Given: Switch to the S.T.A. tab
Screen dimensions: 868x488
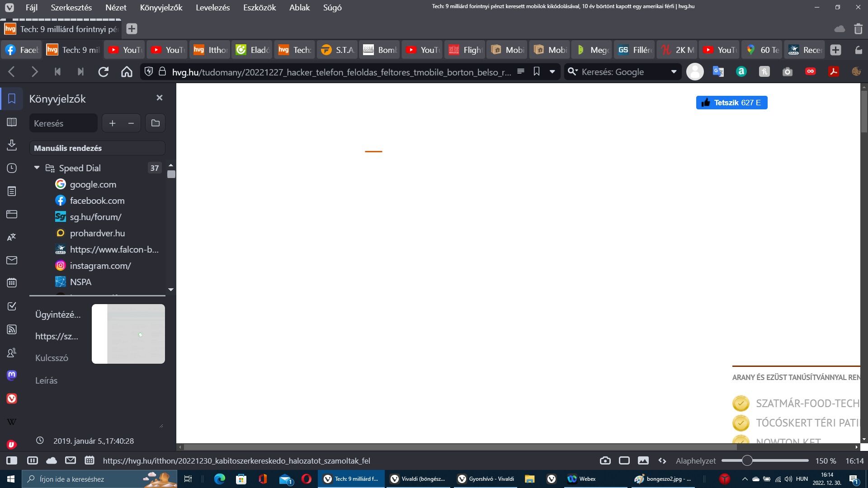Looking at the screenshot, I should click(x=337, y=50).
